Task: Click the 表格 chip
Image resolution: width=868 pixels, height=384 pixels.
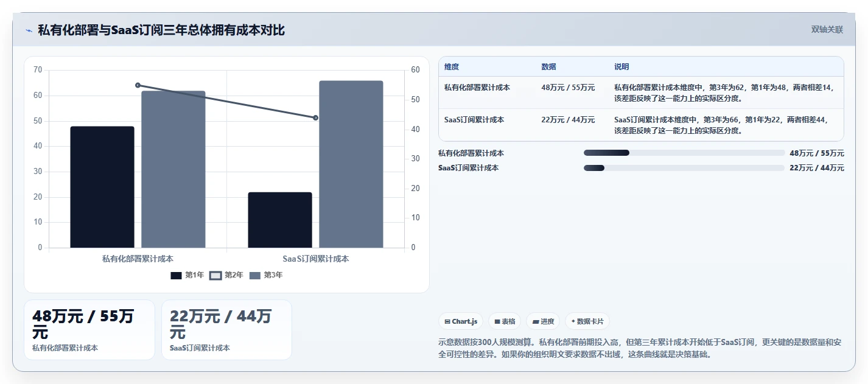Action: tap(505, 321)
